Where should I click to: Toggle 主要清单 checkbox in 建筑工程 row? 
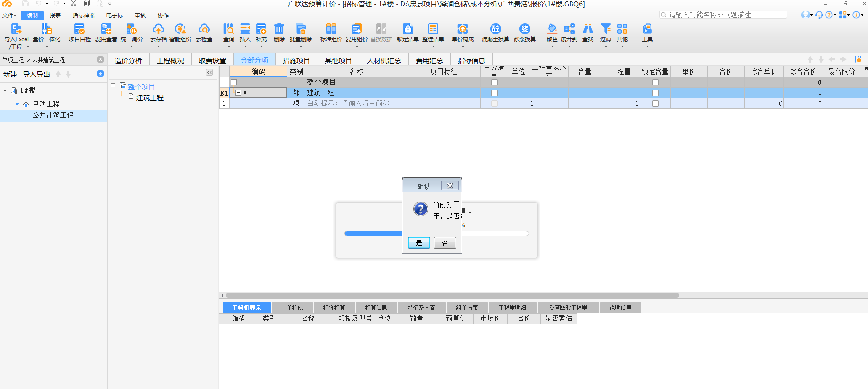click(494, 93)
